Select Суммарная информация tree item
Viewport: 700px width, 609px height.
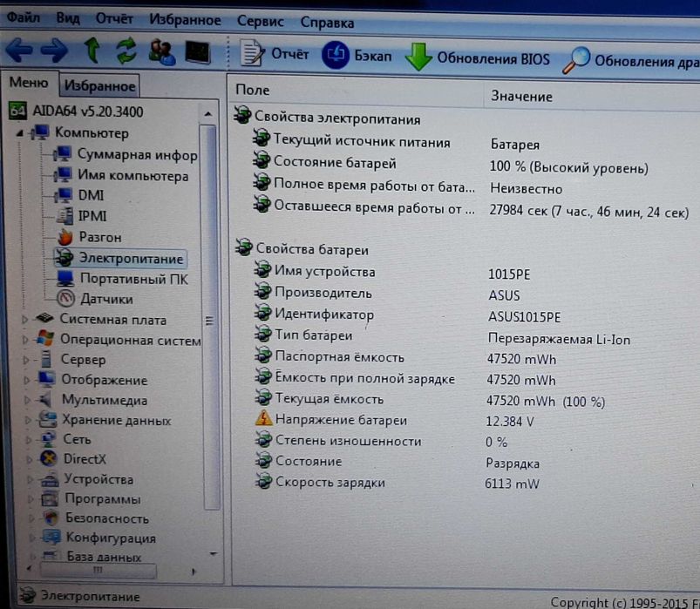point(126,155)
